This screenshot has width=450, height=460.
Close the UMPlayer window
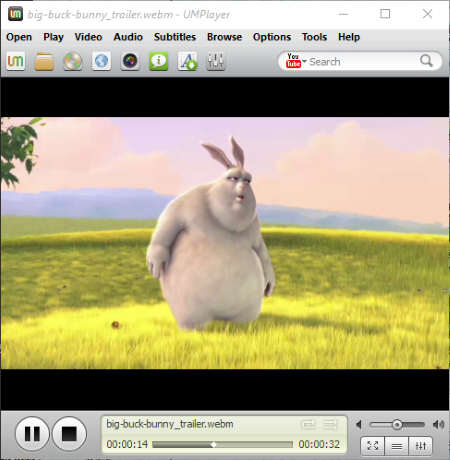(x=427, y=14)
